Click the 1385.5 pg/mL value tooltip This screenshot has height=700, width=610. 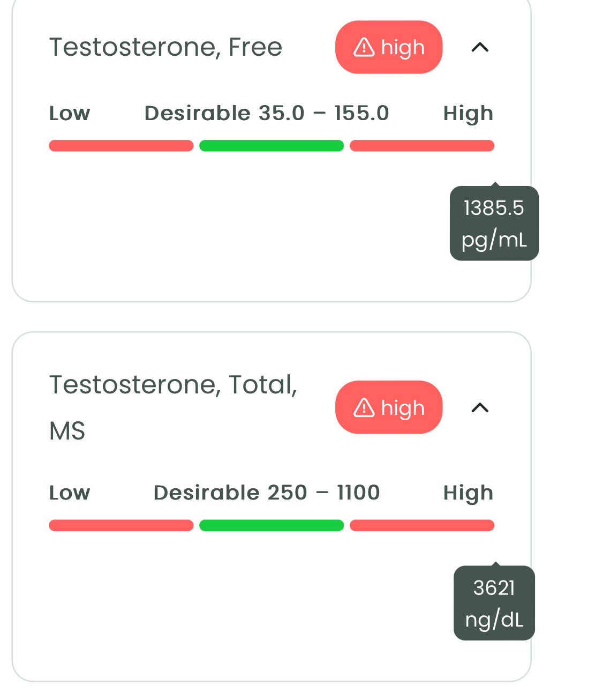(494, 224)
